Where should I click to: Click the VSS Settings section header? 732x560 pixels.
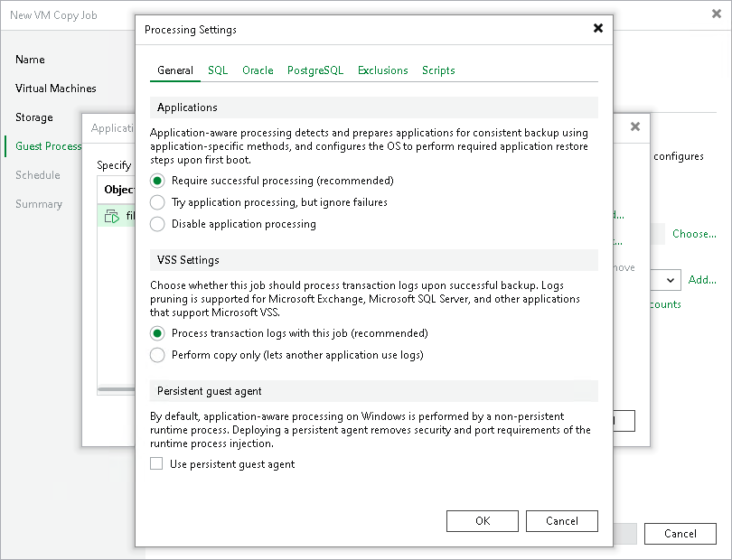[x=374, y=260]
